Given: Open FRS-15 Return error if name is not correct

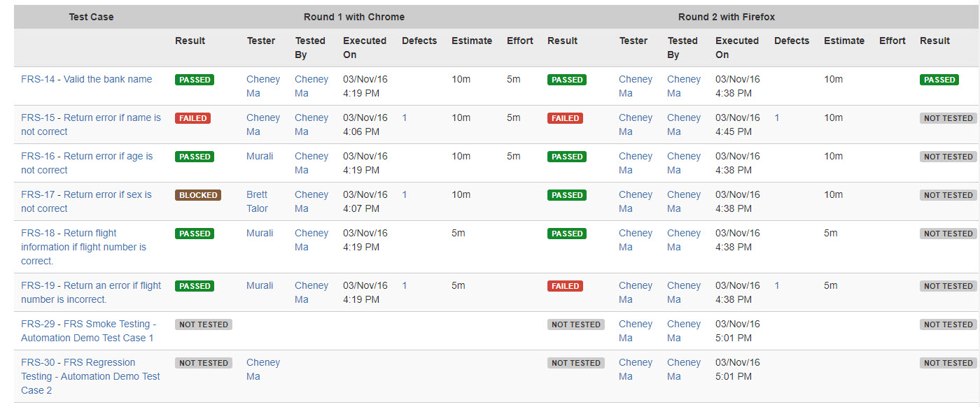Looking at the screenshot, I should pos(90,117).
